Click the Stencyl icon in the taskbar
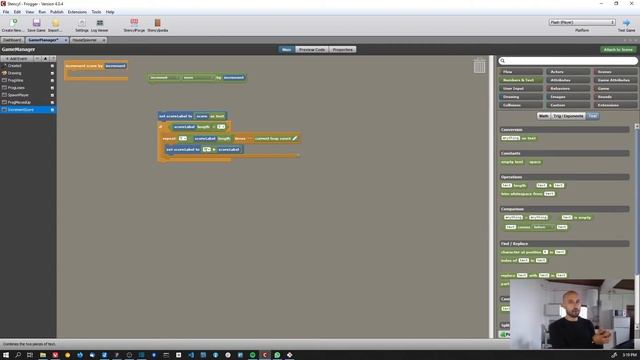This screenshot has height=360, width=640. pyautogui.click(x=265, y=355)
